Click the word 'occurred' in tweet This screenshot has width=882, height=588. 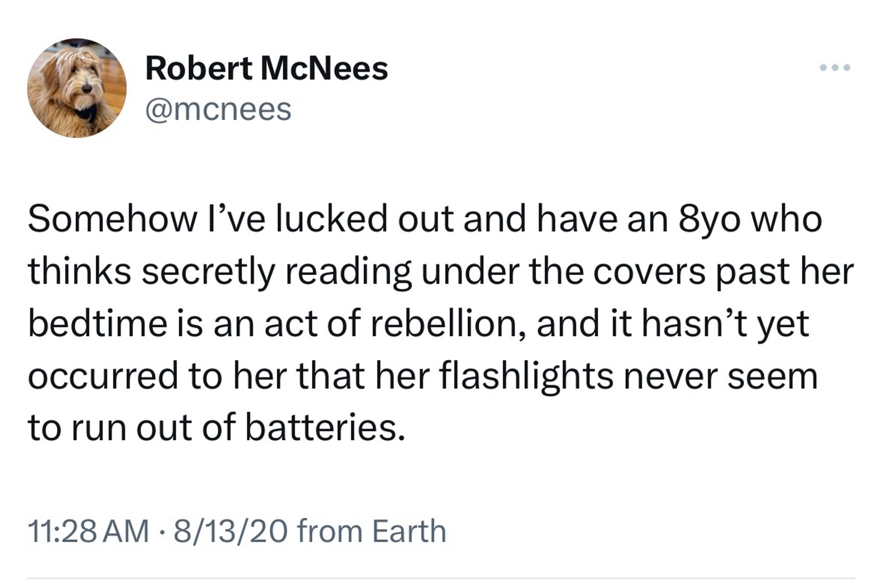[x=103, y=376]
